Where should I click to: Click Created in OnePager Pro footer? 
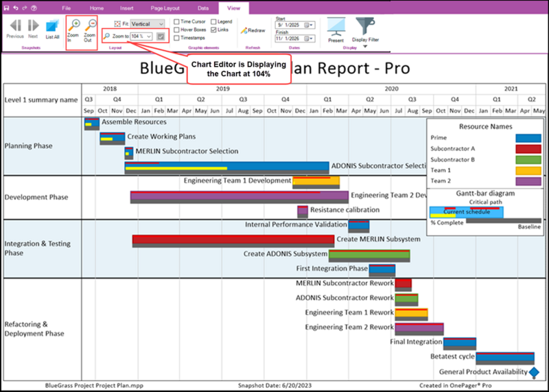(456, 385)
